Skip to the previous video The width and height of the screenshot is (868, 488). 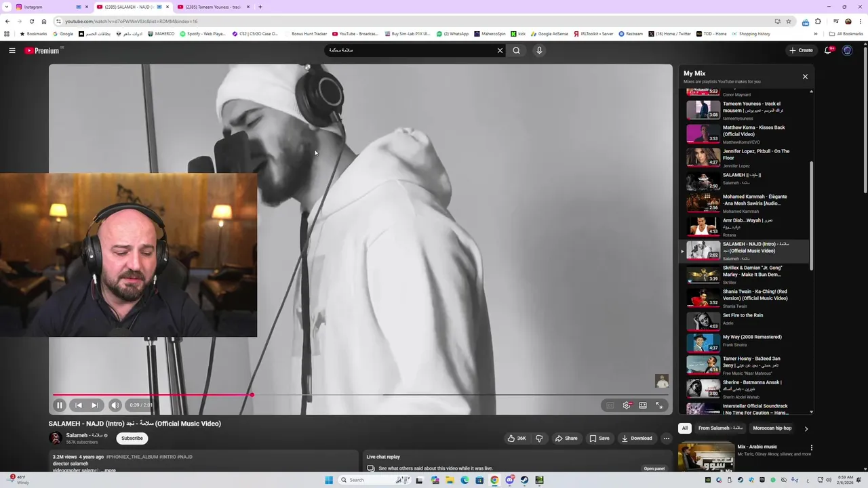click(78, 405)
